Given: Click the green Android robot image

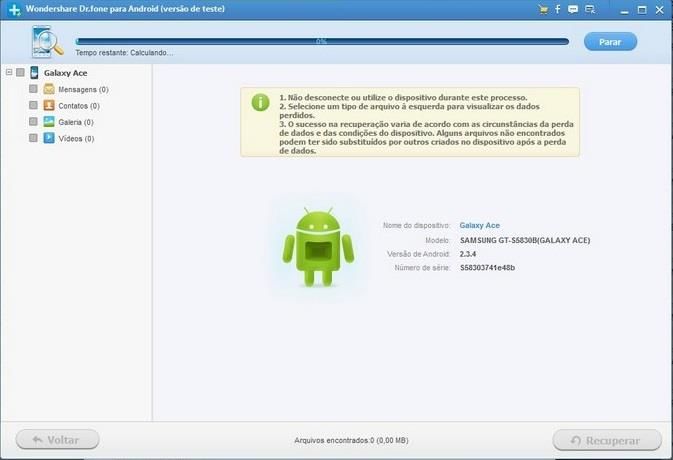Looking at the screenshot, I should (318, 247).
